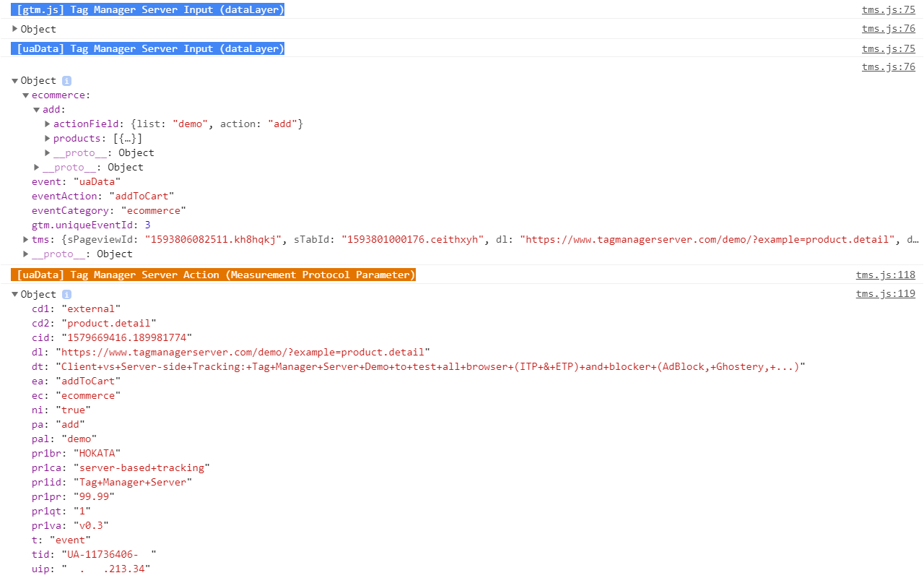Click info icon beside Measurement Protocol Object

[66, 295]
